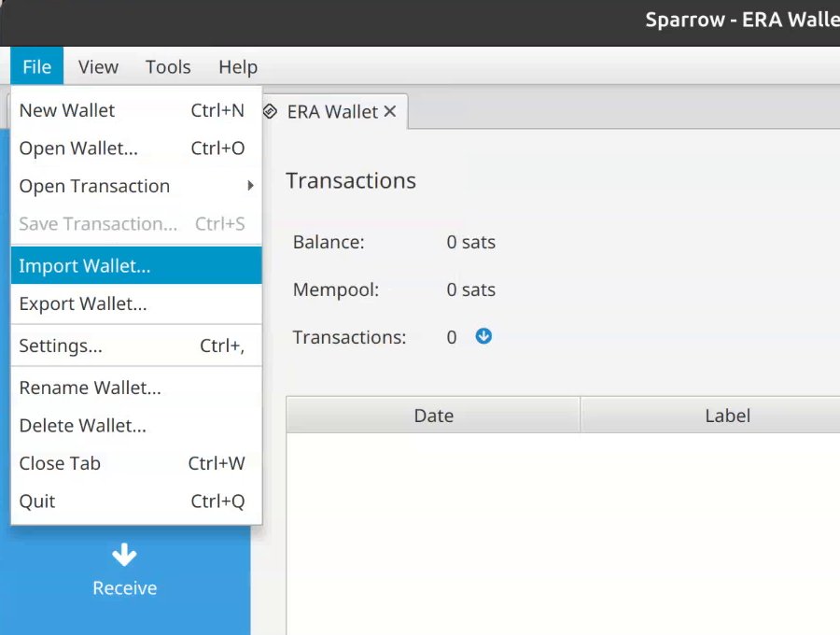840x635 pixels.
Task: Click the Mempool: label
Action: 336,289
